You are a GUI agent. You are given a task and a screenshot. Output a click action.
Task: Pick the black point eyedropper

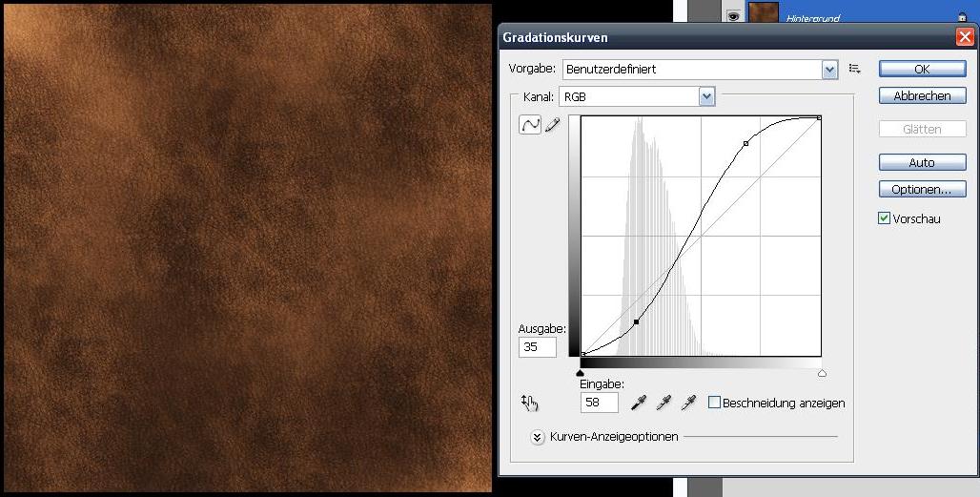coord(639,403)
